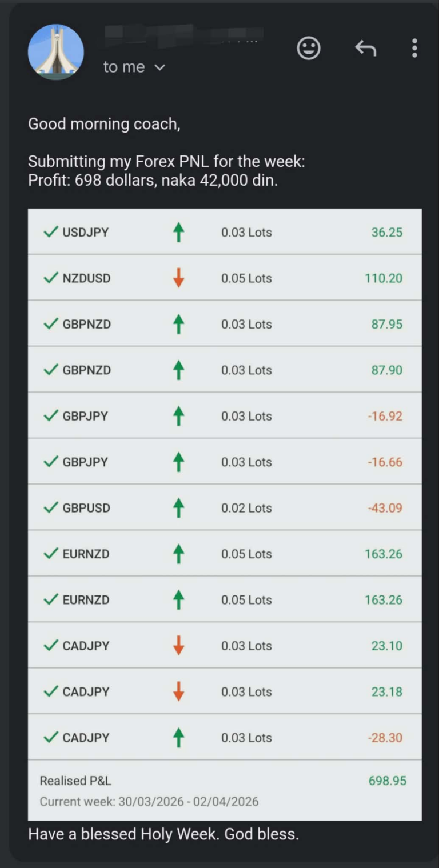Click the green up arrow on USDJPY row
This screenshot has width=439, height=868.
coord(178,233)
